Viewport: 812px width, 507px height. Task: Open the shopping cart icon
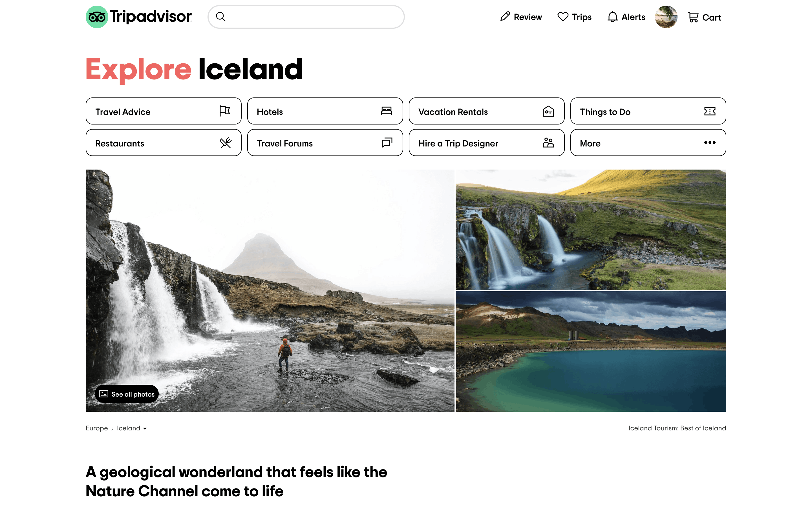click(693, 17)
